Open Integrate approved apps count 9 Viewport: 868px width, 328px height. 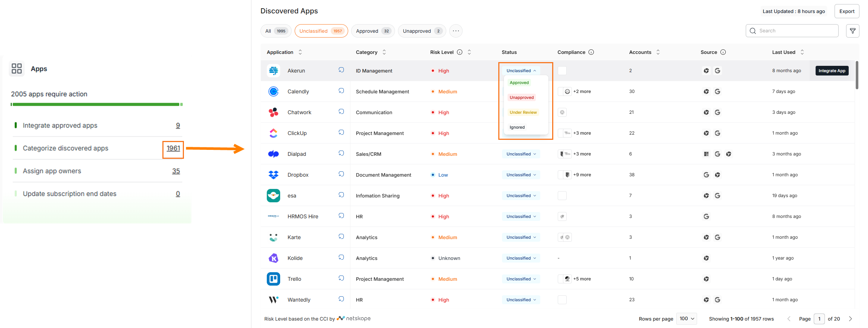click(x=178, y=125)
